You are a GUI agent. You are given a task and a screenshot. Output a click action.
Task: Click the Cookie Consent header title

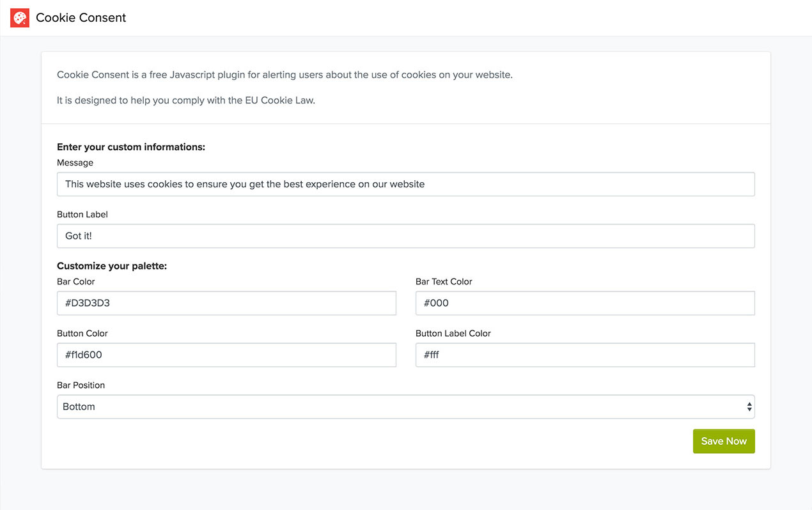click(x=81, y=18)
